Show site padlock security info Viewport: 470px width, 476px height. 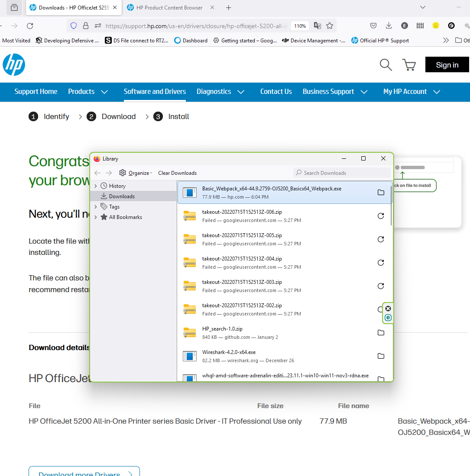(x=86, y=26)
